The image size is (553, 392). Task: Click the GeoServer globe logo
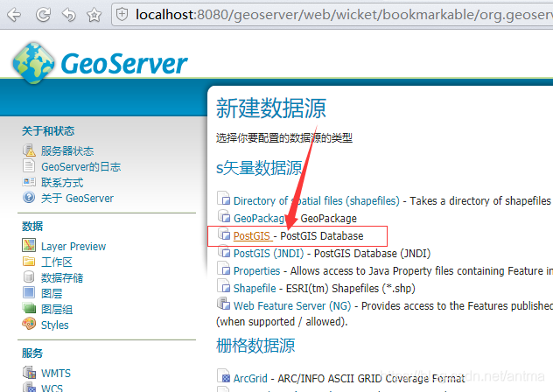point(33,64)
